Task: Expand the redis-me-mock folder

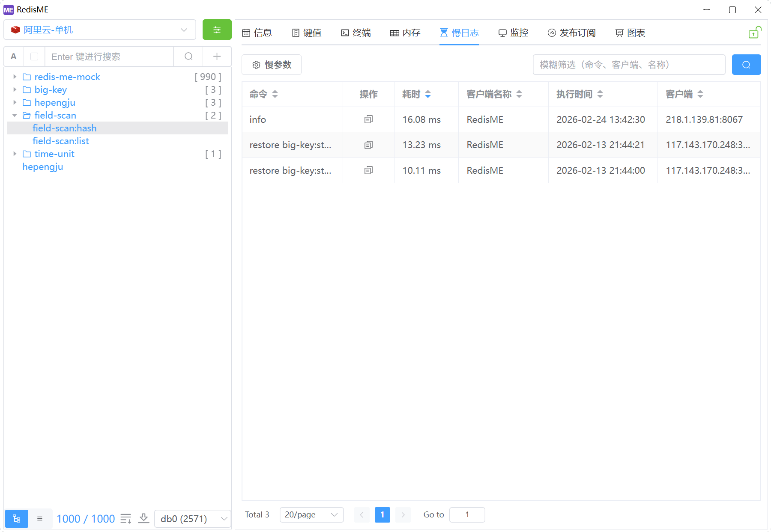Action: tap(15, 77)
